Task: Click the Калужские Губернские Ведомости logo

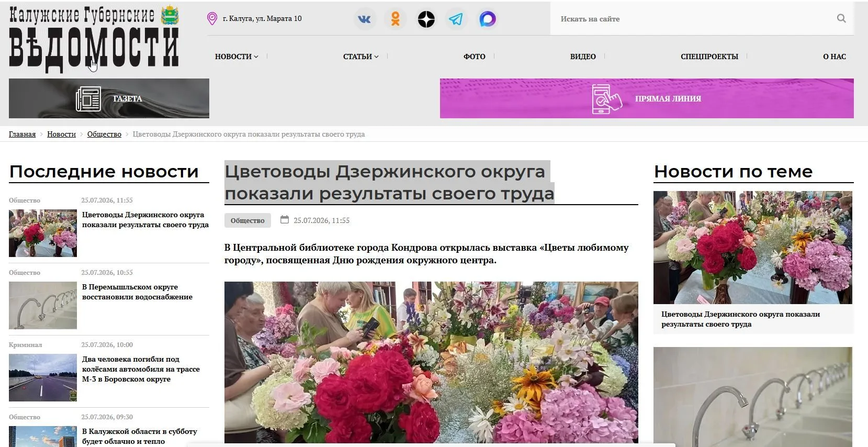Action: 94,38
